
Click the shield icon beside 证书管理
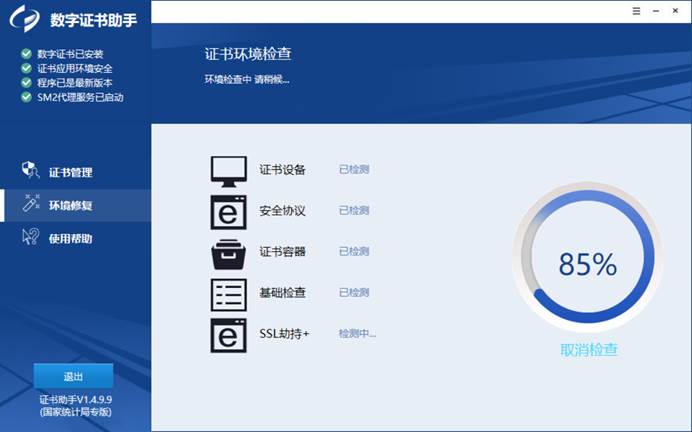(x=30, y=171)
